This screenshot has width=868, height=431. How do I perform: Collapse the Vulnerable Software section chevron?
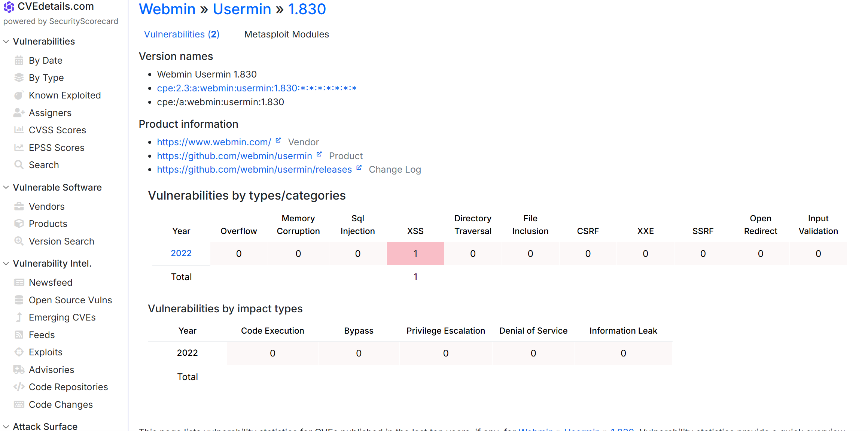[6, 187]
